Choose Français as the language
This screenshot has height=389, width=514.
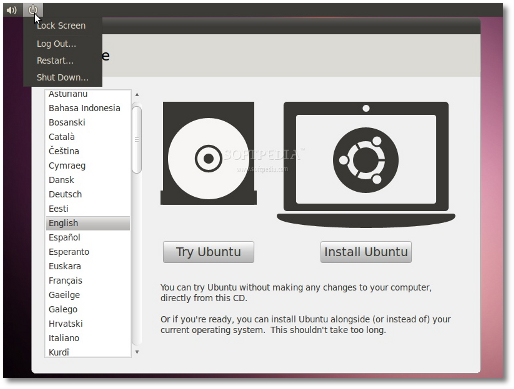pyautogui.click(x=88, y=280)
